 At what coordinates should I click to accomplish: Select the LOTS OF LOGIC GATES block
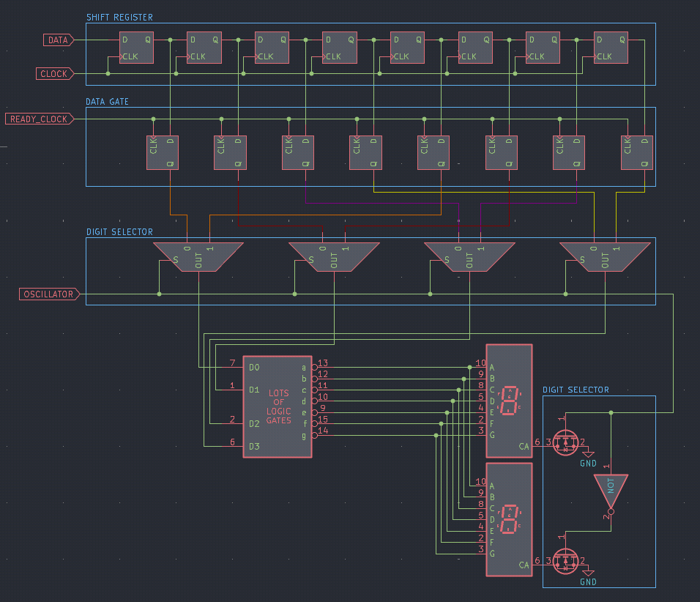[278, 407]
